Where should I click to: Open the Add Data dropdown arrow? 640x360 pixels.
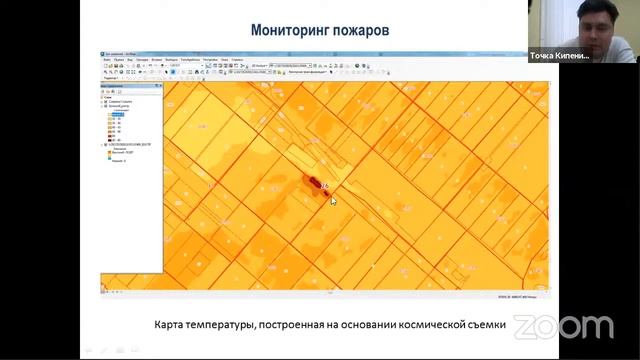pyautogui.click(x=166, y=66)
